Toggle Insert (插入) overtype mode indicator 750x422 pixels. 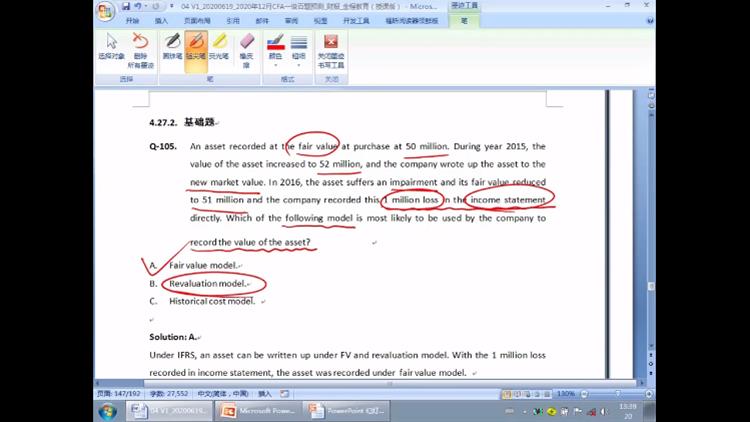tap(265, 394)
